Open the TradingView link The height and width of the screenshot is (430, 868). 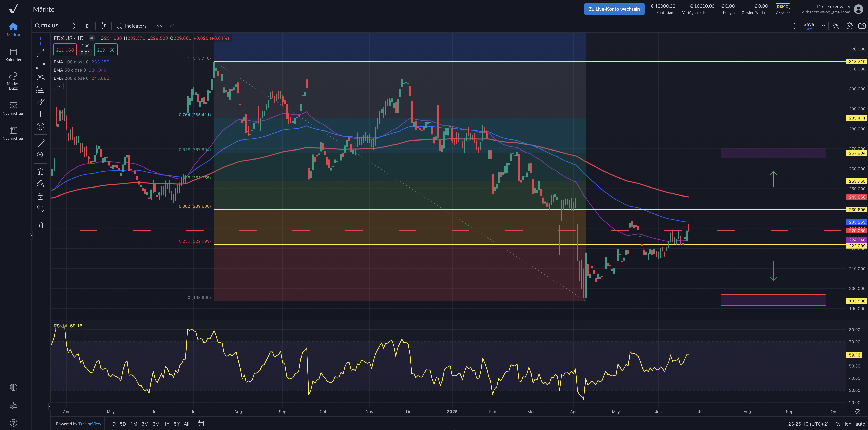coord(90,424)
